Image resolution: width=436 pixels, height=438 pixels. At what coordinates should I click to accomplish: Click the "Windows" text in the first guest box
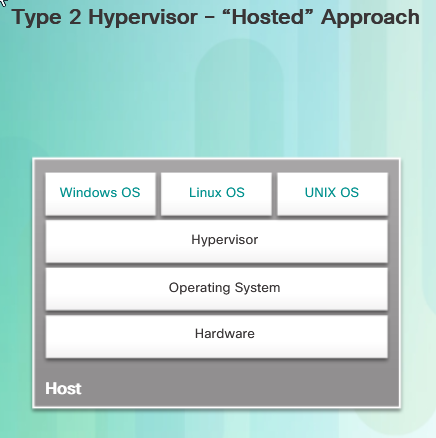[88, 192]
